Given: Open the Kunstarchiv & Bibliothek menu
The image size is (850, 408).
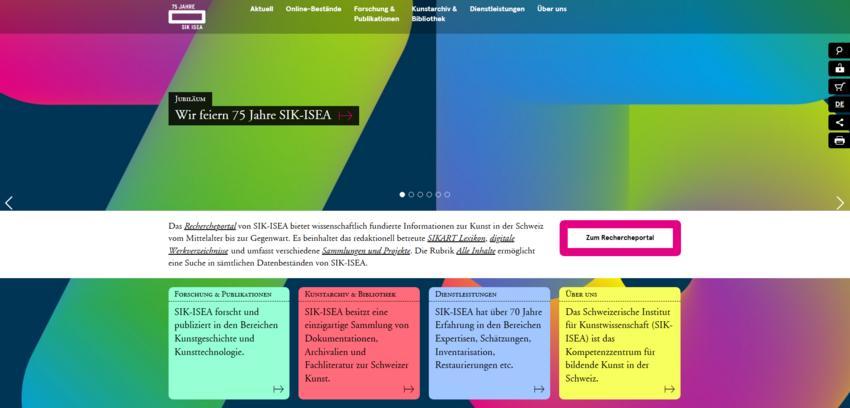Looking at the screenshot, I should point(434,14).
